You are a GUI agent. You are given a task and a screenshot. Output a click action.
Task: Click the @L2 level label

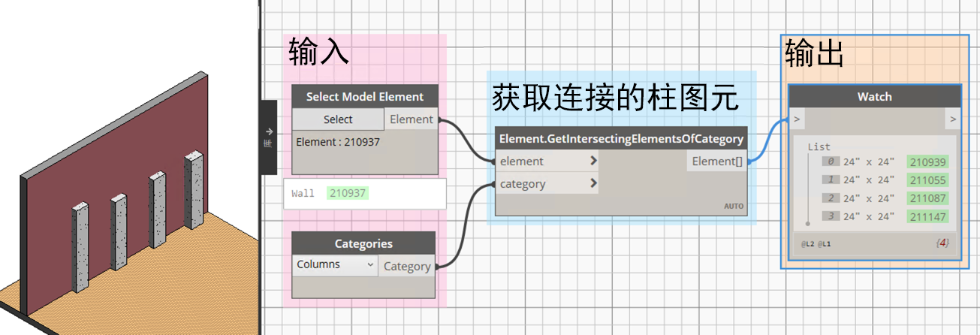pyautogui.click(x=808, y=245)
